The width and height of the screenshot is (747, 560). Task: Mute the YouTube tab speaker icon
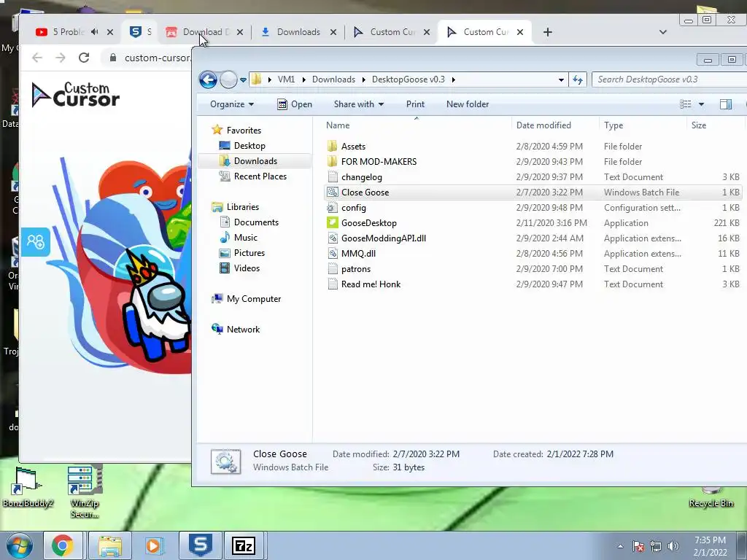[94, 32]
